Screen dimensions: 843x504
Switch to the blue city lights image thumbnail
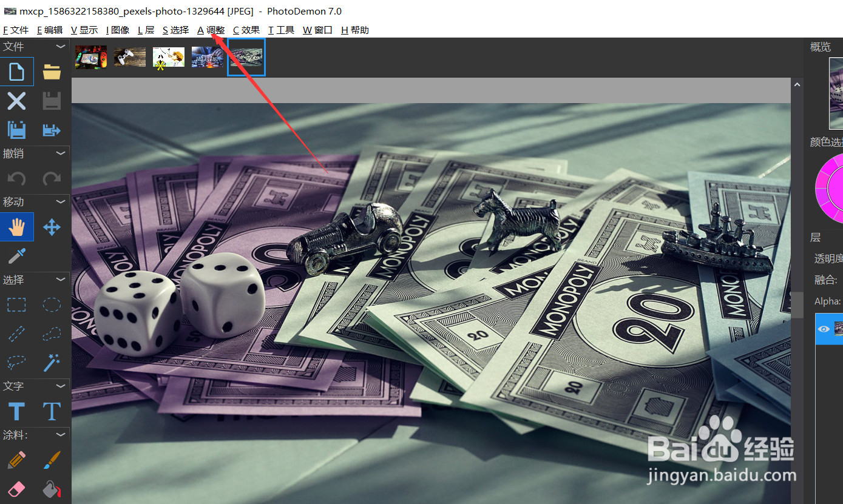coord(208,57)
